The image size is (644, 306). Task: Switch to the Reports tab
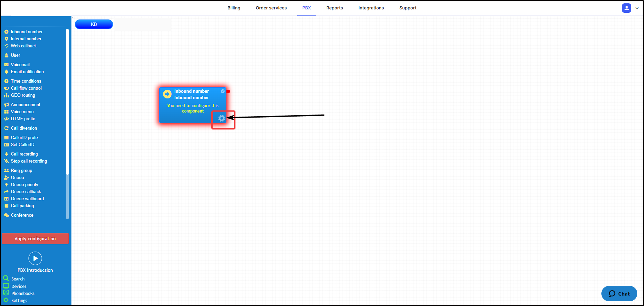334,8
